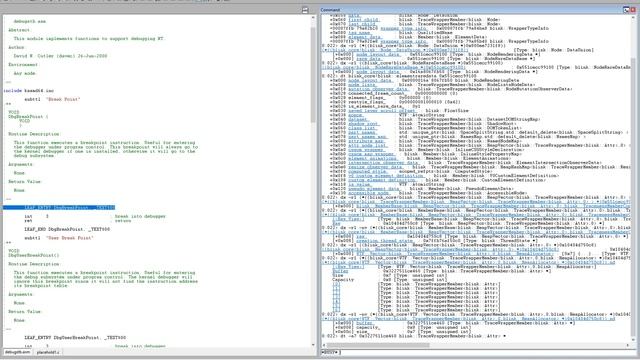
Task: Open the saved_layer_scroll_offset field link
Action: tap(382, 111)
